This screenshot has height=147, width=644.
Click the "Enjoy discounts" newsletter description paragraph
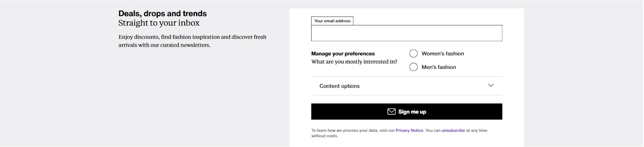pos(192,41)
